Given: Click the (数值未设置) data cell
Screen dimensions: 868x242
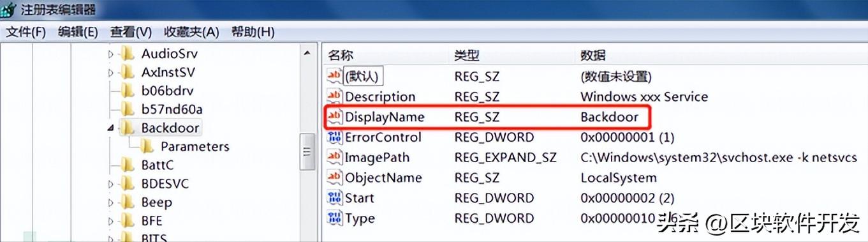Looking at the screenshot, I should pyautogui.click(x=616, y=77).
